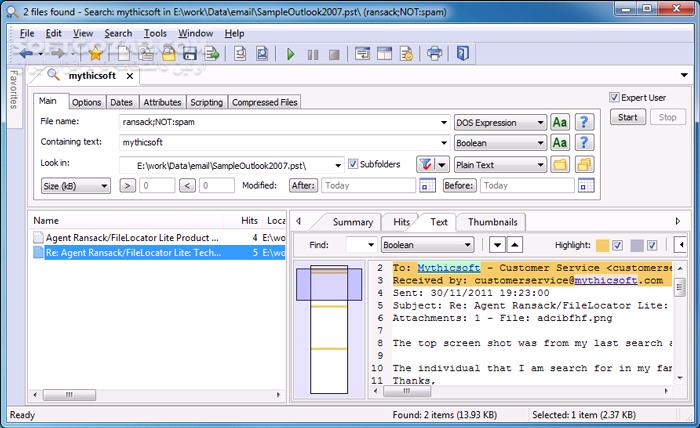Click the New blank page toolbar icon

point(124,54)
